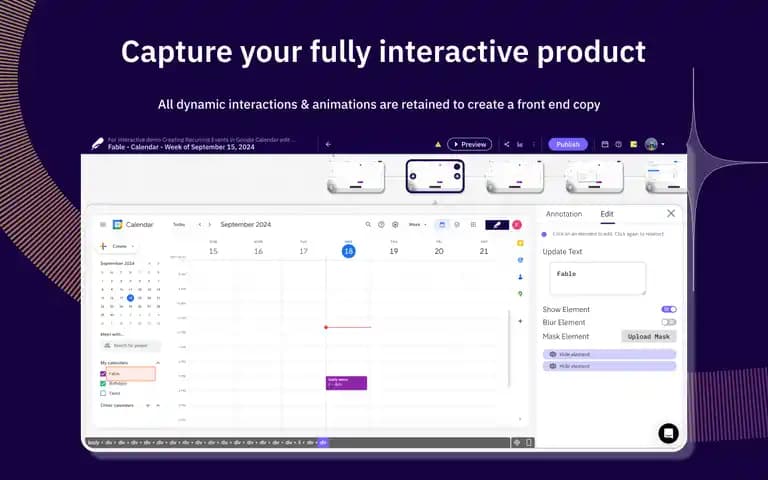
Task: Add other calendars plus icon
Action: tap(148, 405)
